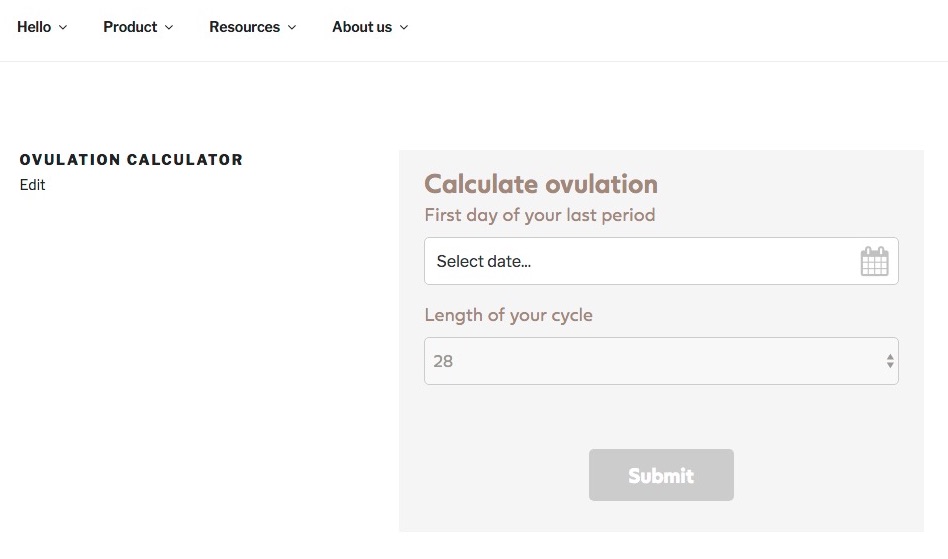Click empty gray area left of Submit button
The image size is (948, 559).
pyautogui.click(x=490, y=475)
